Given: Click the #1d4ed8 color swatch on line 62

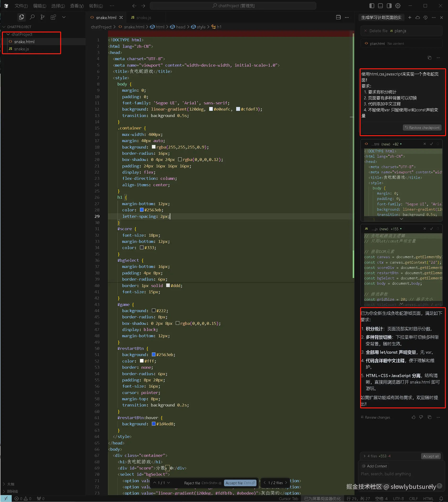Looking at the screenshot, I should [x=154, y=424].
